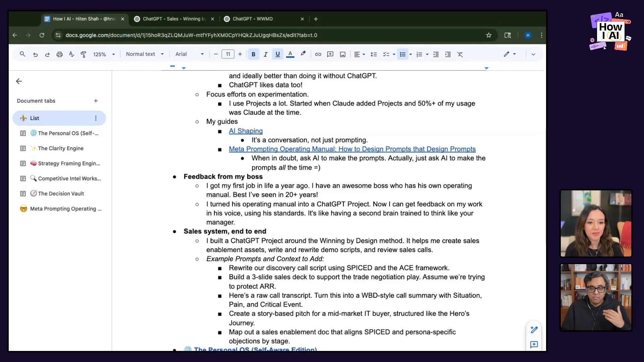Toggle bold formatting
The height and width of the screenshot is (362, 644).
click(x=254, y=54)
